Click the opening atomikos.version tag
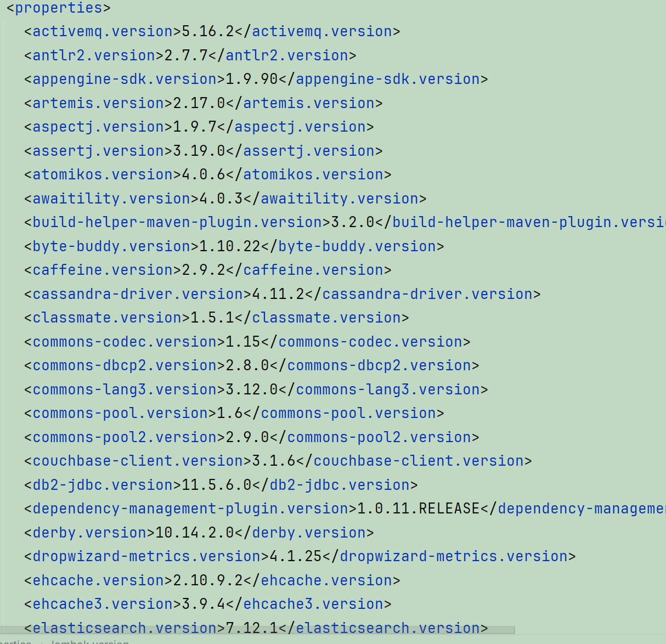The height and width of the screenshot is (644, 666). 103,175
